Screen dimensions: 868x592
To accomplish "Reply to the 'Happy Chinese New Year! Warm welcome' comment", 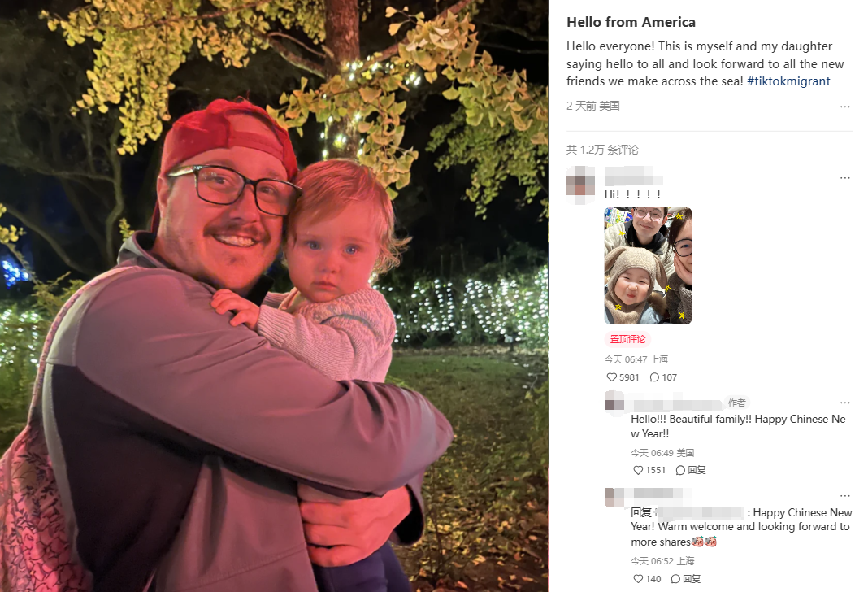I will pyautogui.click(x=685, y=579).
